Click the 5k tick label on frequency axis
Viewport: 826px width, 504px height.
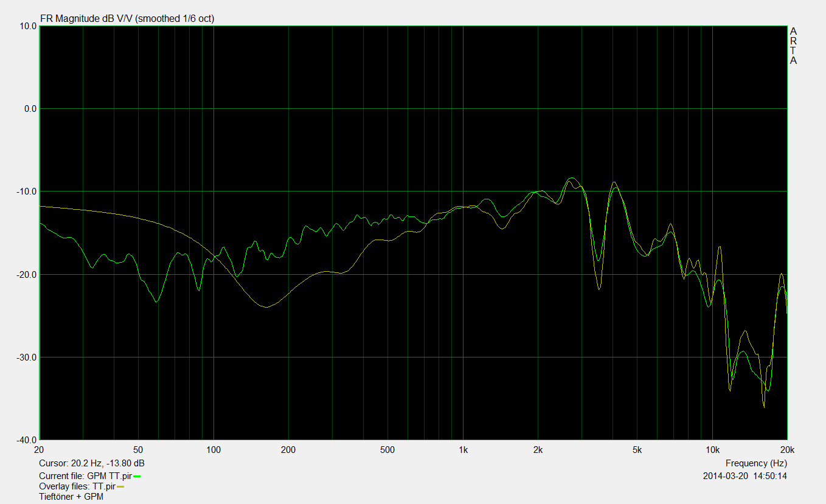(x=637, y=450)
